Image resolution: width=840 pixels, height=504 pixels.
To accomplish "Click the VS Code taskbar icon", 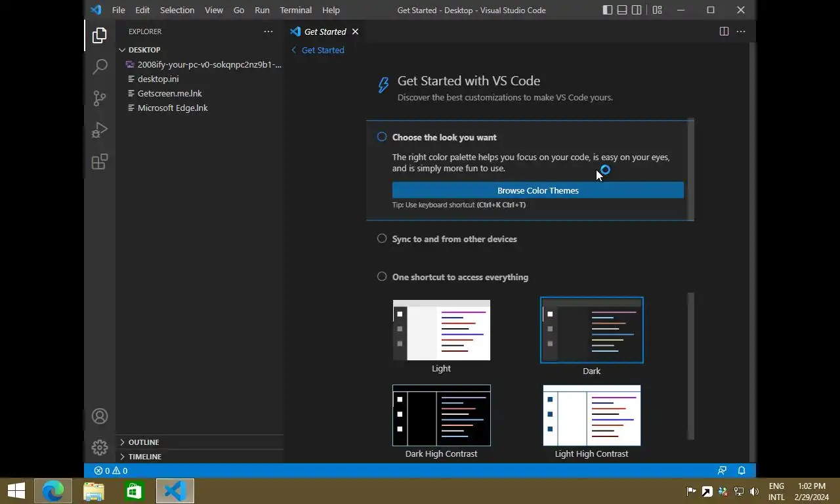I will 175,491.
